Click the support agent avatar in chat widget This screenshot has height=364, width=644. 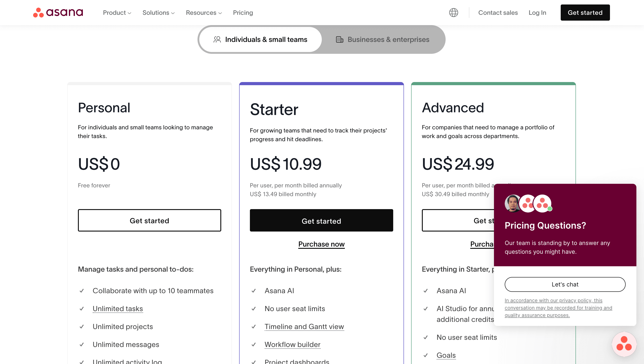point(512,203)
